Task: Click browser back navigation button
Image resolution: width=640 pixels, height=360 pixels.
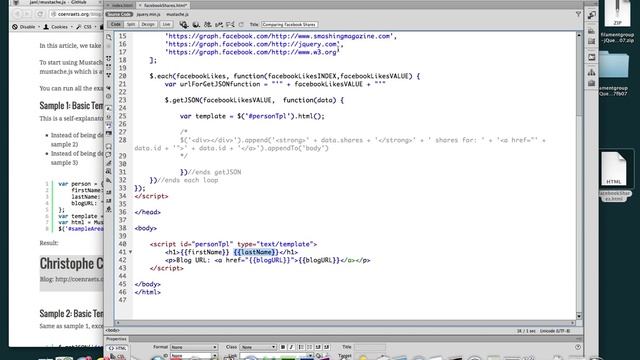Action: point(18,14)
